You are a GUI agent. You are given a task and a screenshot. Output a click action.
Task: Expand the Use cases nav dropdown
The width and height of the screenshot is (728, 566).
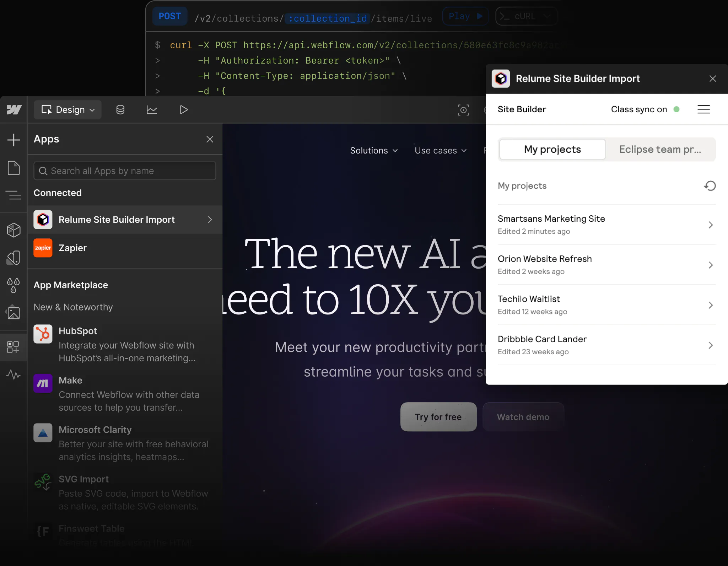[x=441, y=151]
